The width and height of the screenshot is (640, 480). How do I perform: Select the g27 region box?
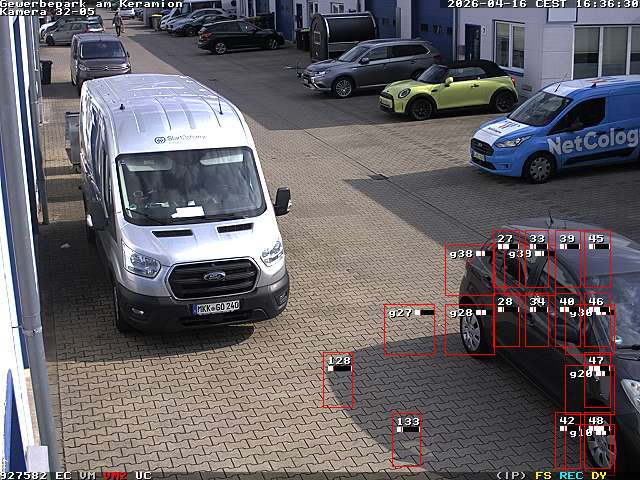click(409, 330)
